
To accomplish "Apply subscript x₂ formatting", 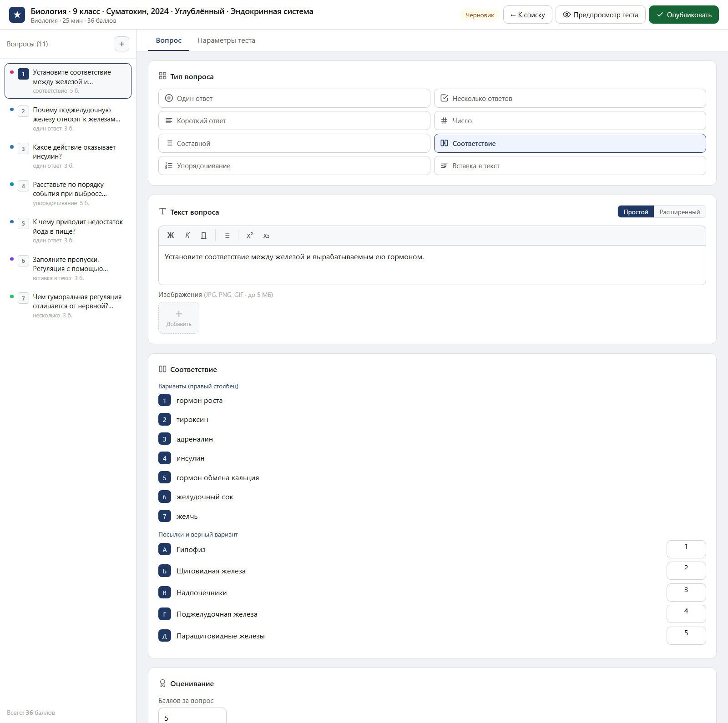I will (x=266, y=236).
